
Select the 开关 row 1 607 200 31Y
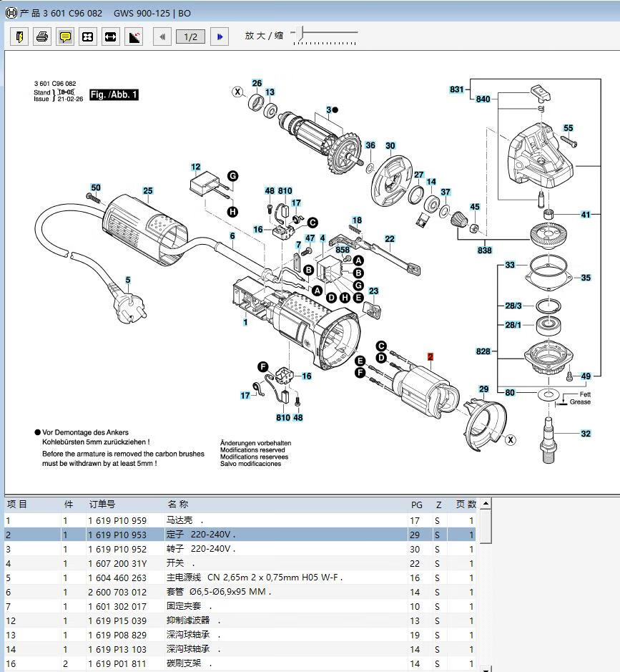pos(240,563)
